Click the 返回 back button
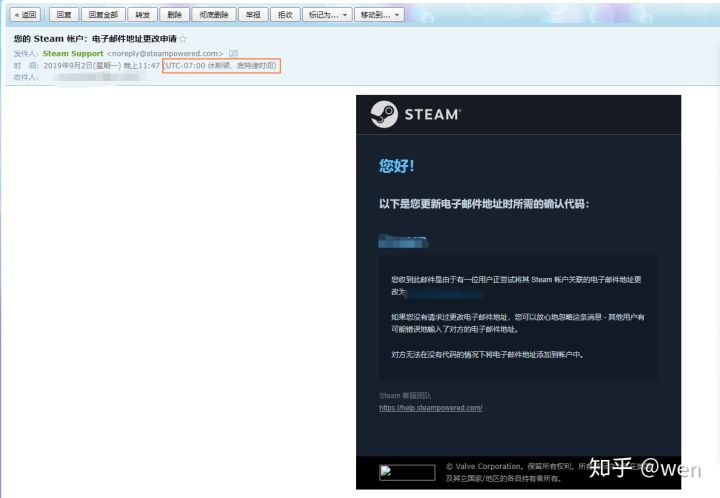The width and height of the screenshot is (720, 498). point(25,15)
